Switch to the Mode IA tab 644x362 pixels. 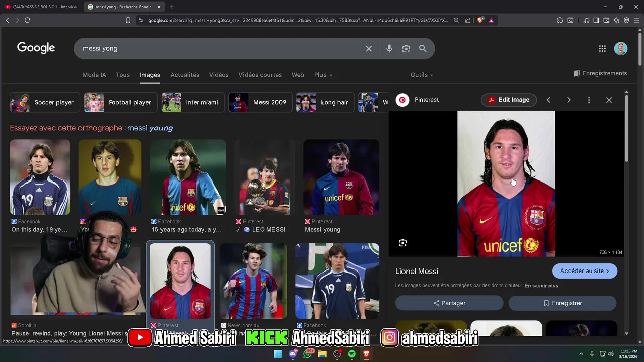coord(94,75)
